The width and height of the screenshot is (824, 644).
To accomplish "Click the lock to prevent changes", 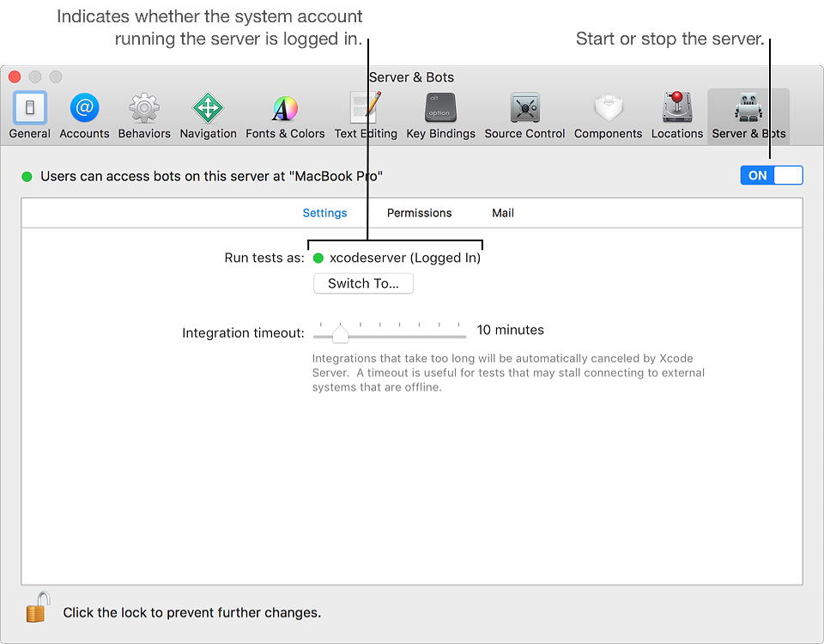I will click(x=38, y=607).
